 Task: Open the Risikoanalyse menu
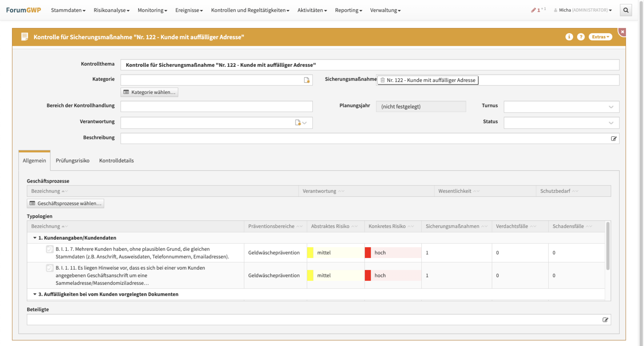pos(112,10)
